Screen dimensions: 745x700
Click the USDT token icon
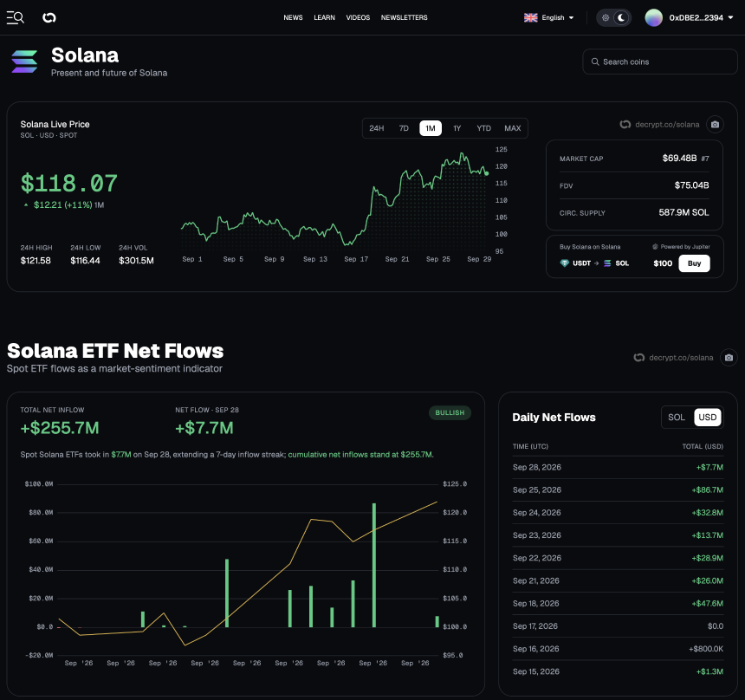click(565, 263)
